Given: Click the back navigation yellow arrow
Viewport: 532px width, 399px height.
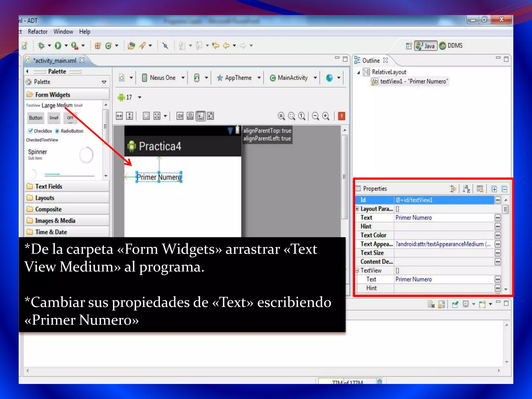Looking at the screenshot, I should (x=226, y=46).
